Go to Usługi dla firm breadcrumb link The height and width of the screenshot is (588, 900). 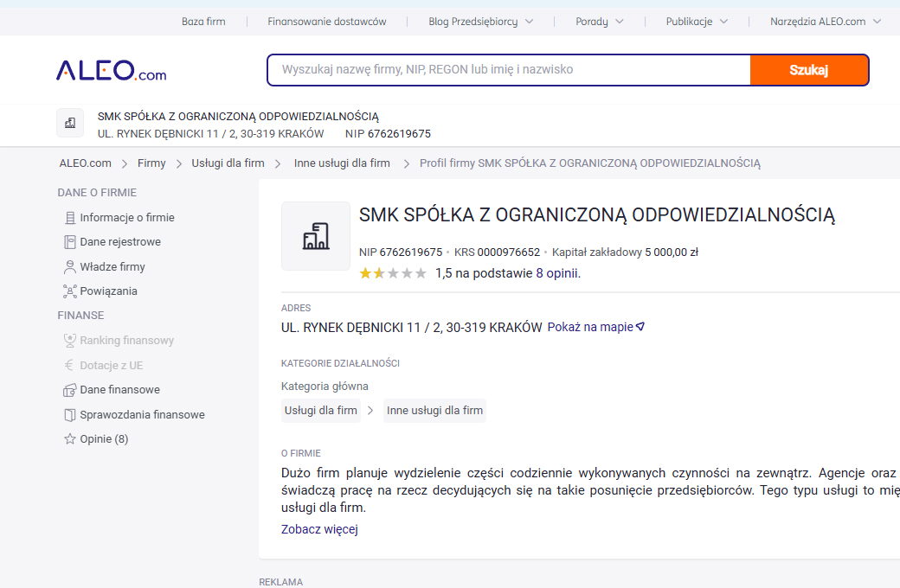point(228,163)
